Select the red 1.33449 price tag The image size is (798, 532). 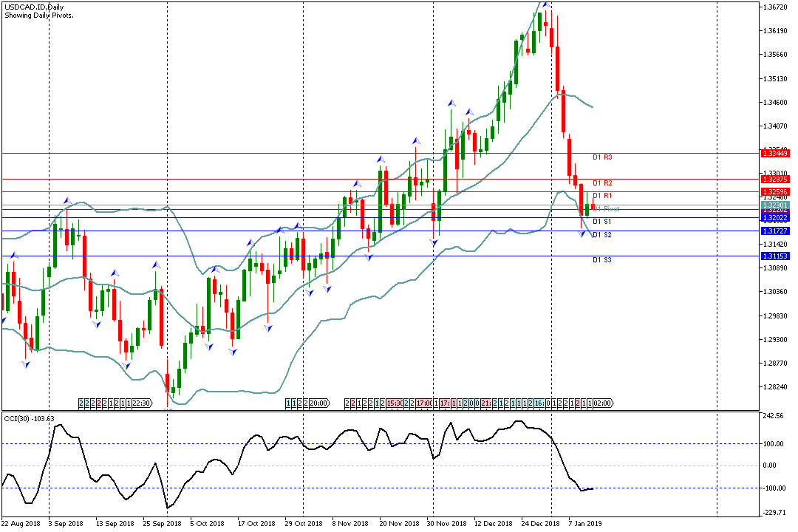tap(775, 153)
